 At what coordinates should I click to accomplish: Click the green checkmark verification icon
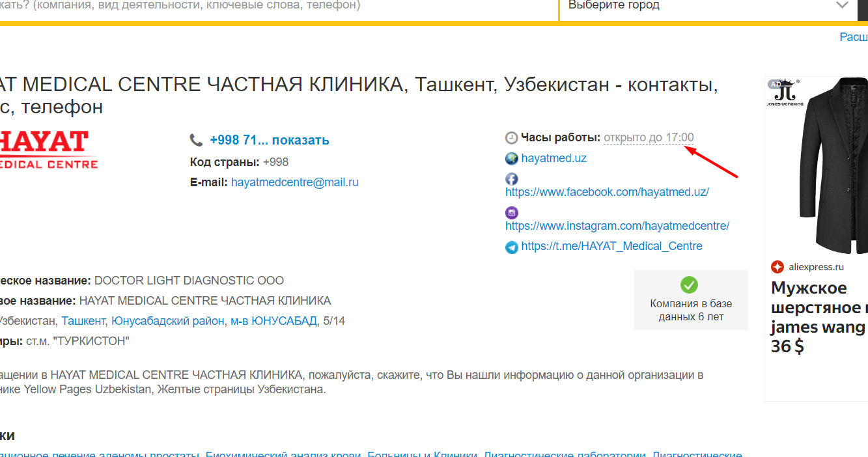pos(689,285)
